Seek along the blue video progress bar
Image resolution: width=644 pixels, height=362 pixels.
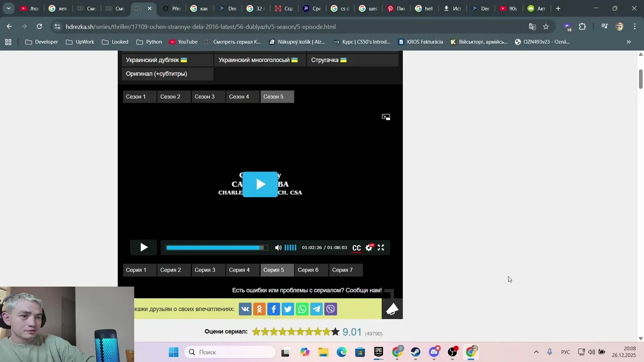217,247
